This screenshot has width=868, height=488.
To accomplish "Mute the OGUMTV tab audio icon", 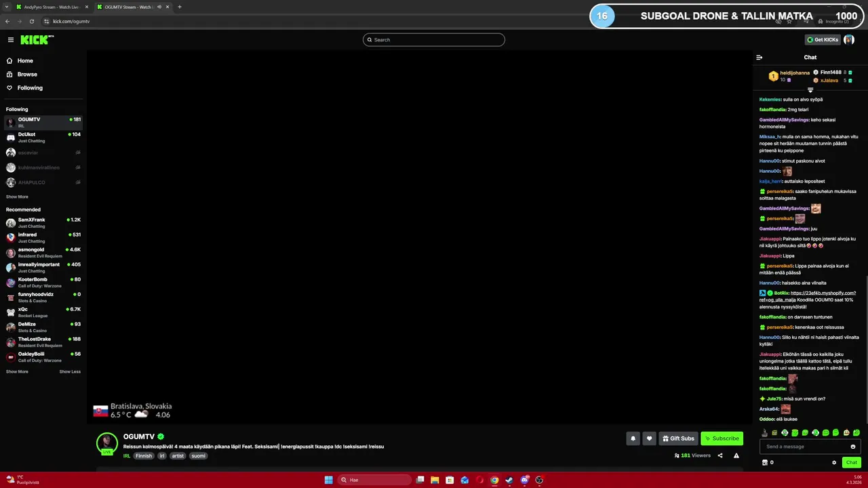I will pyautogui.click(x=159, y=7).
